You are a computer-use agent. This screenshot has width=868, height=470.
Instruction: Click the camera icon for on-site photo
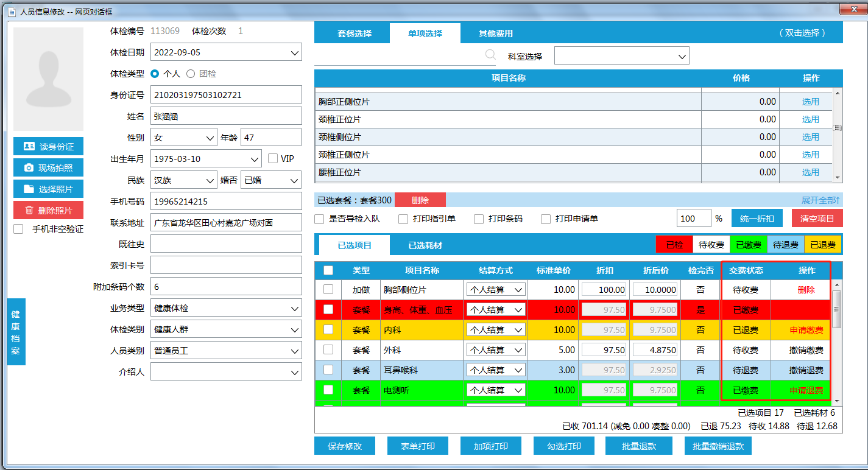29,167
